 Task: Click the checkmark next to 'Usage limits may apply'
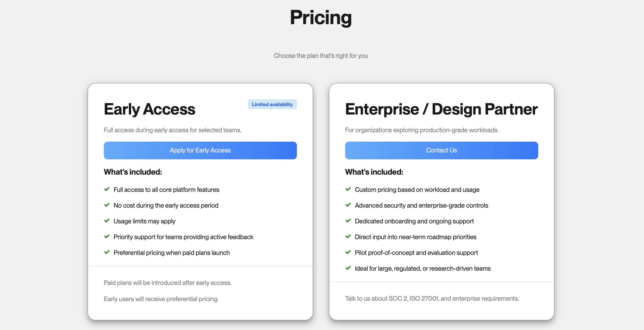click(107, 221)
